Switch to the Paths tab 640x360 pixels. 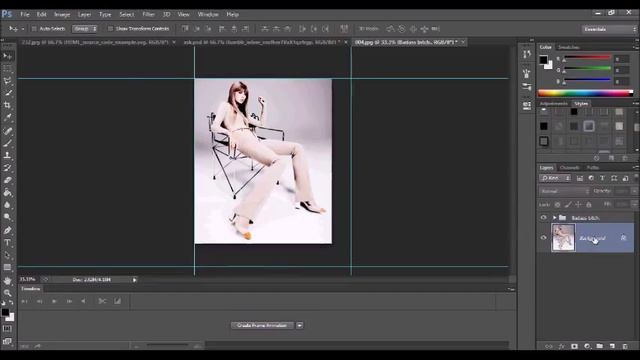(593, 167)
